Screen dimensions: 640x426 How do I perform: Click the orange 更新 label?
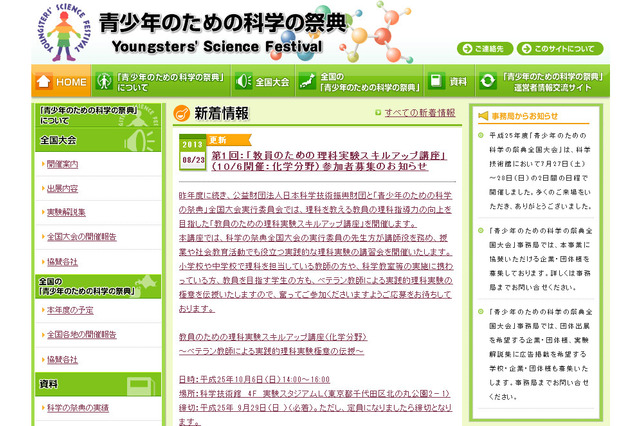coord(229,140)
